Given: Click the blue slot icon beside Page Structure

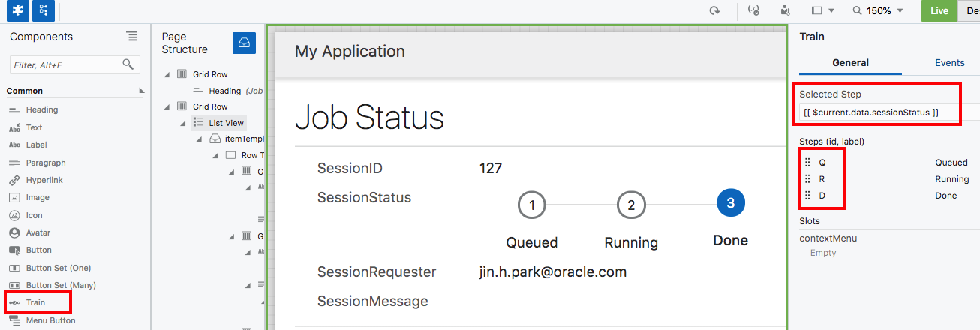Looking at the screenshot, I should tap(244, 43).
